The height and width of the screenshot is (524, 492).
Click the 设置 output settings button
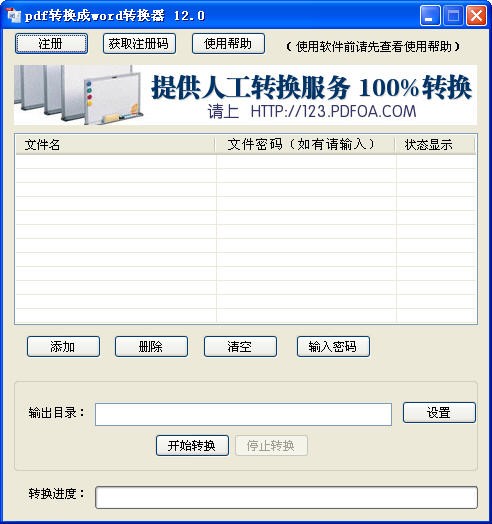click(439, 413)
